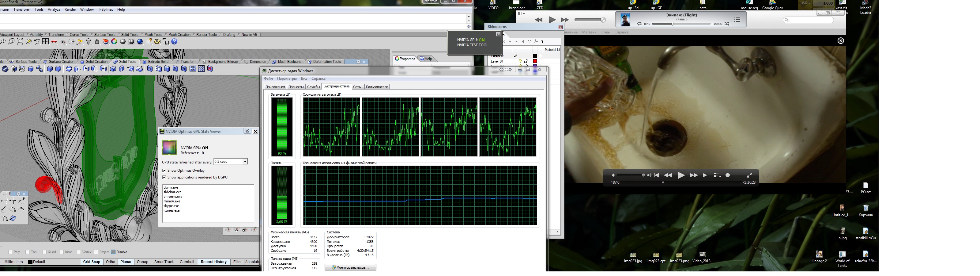Click the blue render sphere icon
Image resolution: width=980 pixels, height=276 pixels.
[x=140, y=41]
